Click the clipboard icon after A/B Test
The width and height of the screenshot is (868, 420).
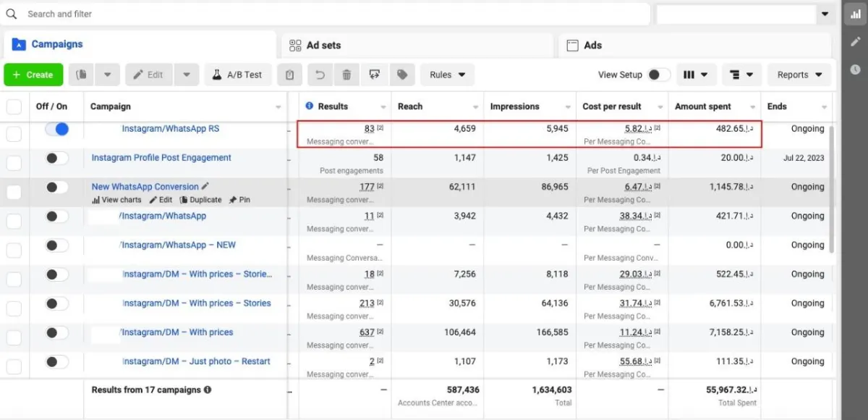289,75
